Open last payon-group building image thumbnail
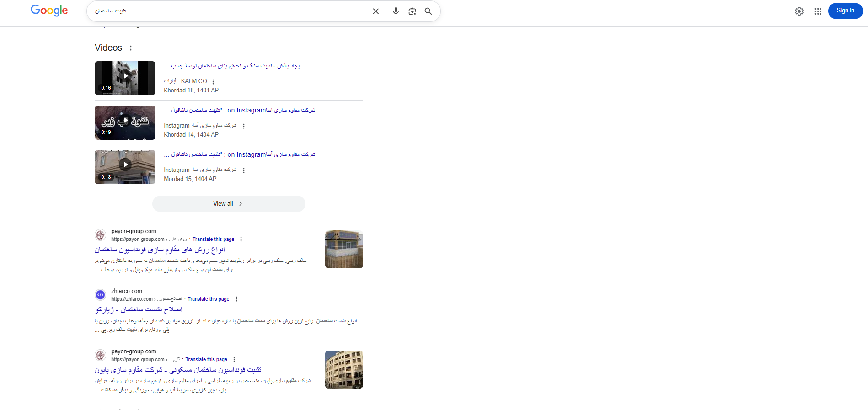Image resolution: width=868 pixels, height=410 pixels. [344, 369]
